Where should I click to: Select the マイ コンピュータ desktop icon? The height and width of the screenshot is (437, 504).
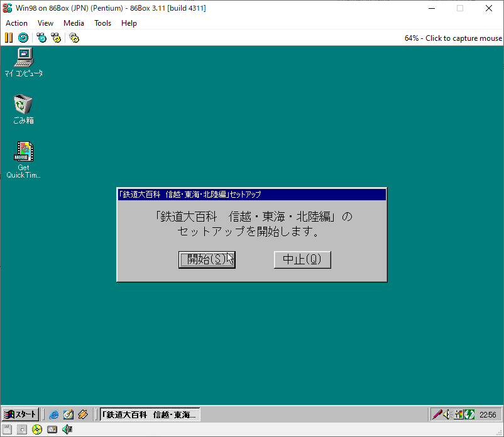[23, 63]
